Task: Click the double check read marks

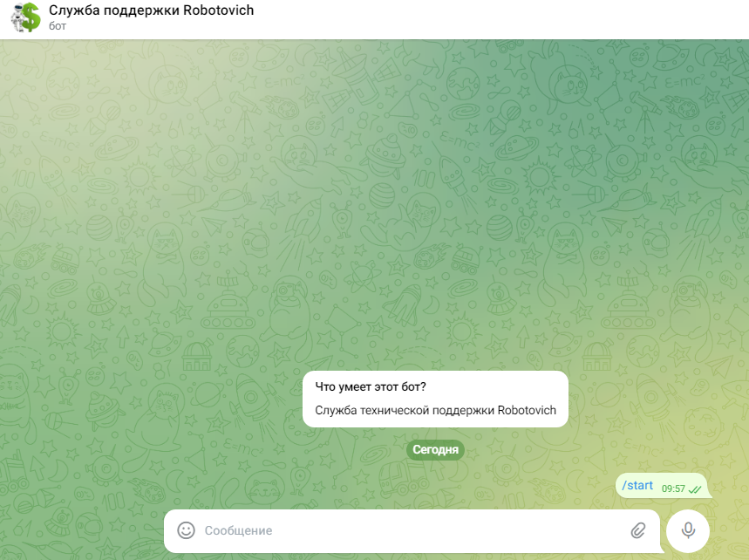Action: [x=695, y=489]
